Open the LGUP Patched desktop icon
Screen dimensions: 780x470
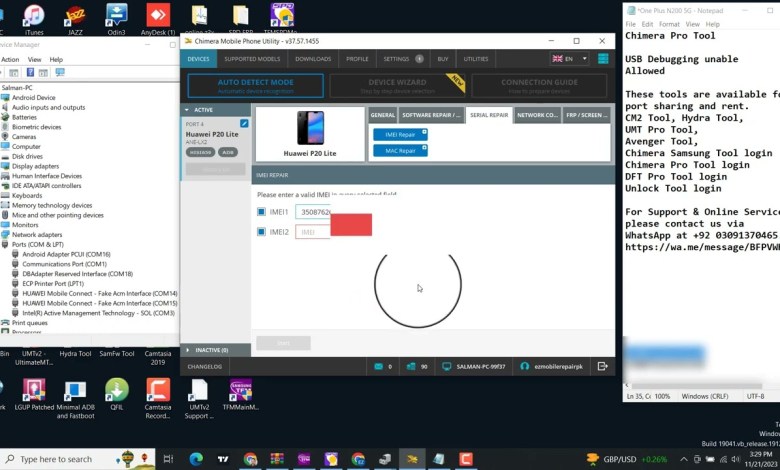34,395
